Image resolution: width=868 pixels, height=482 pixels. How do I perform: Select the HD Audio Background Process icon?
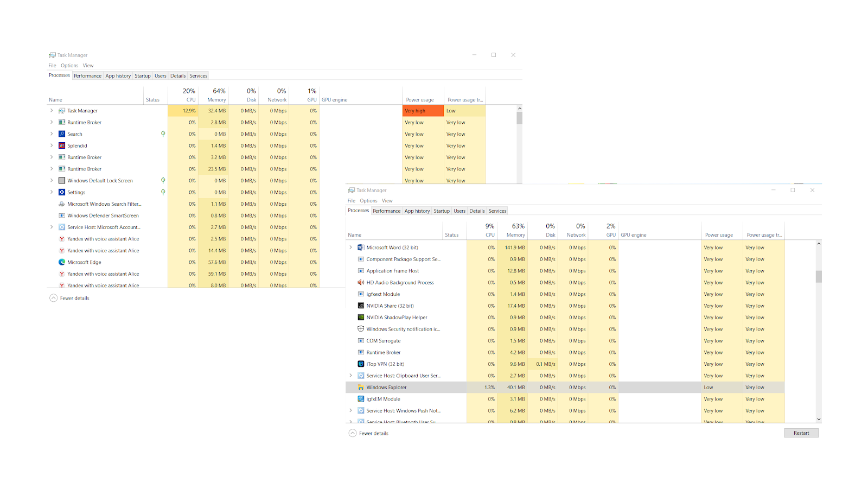click(361, 283)
